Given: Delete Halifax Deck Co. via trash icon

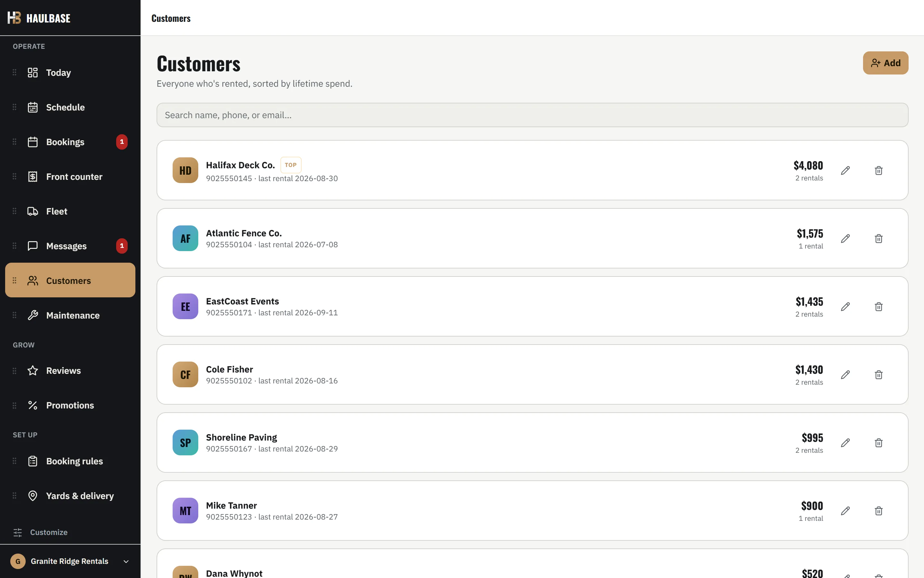Looking at the screenshot, I should click(878, 171).
